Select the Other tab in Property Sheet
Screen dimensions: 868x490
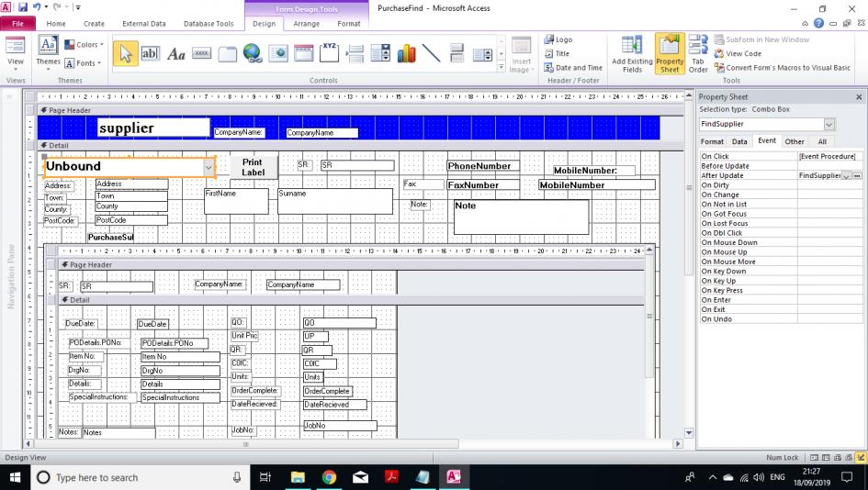795,141
